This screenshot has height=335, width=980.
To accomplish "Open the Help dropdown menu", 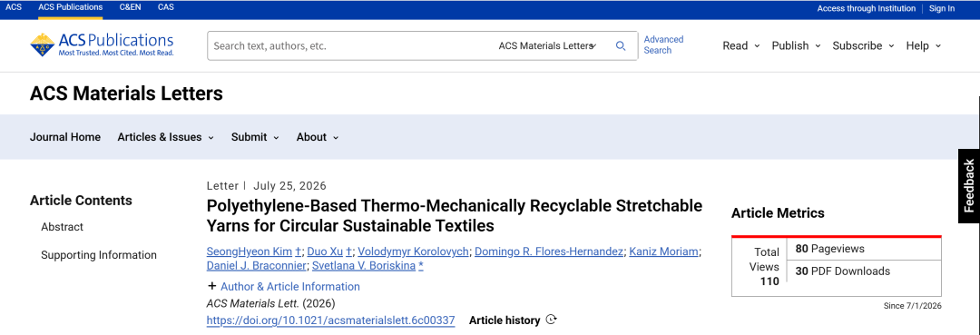I will pos(924,45).
